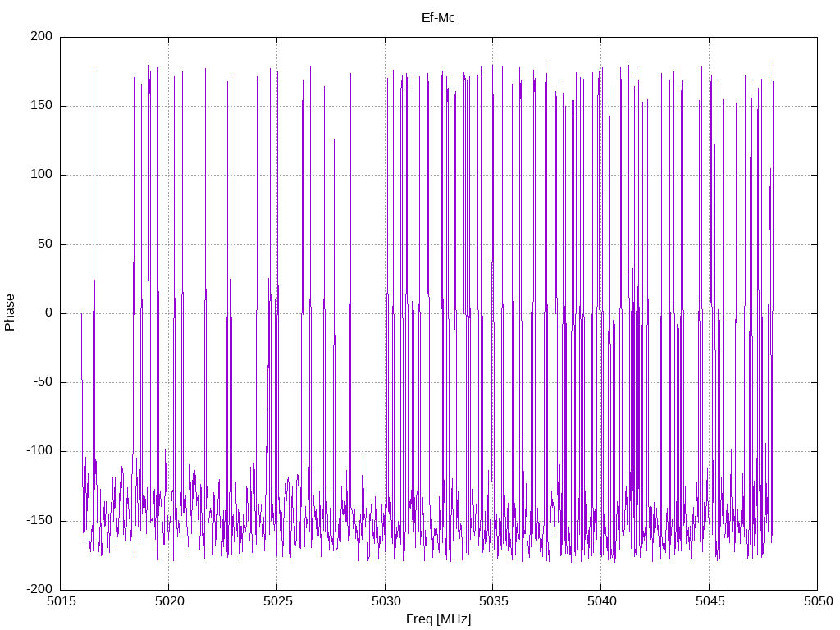This screenshot has height=630, width=840.
Task: Click the y-axis tick value "100"
Action: (42, 175)
